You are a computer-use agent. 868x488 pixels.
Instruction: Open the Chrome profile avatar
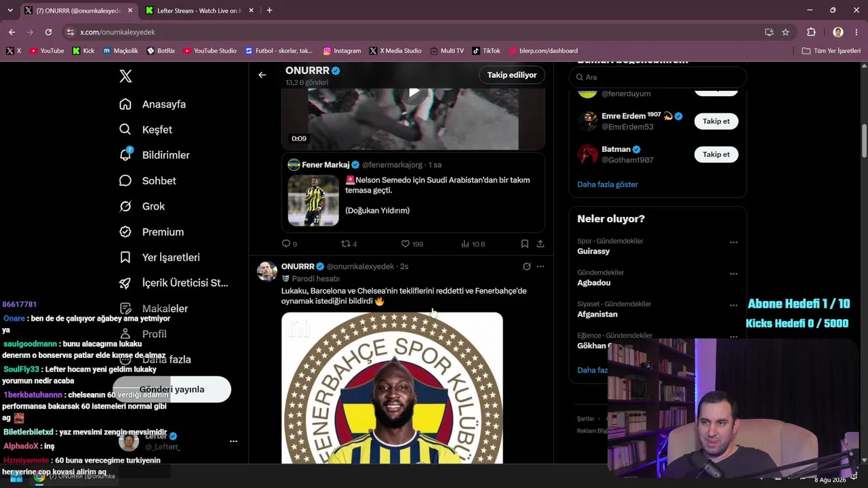pos(838,32)
